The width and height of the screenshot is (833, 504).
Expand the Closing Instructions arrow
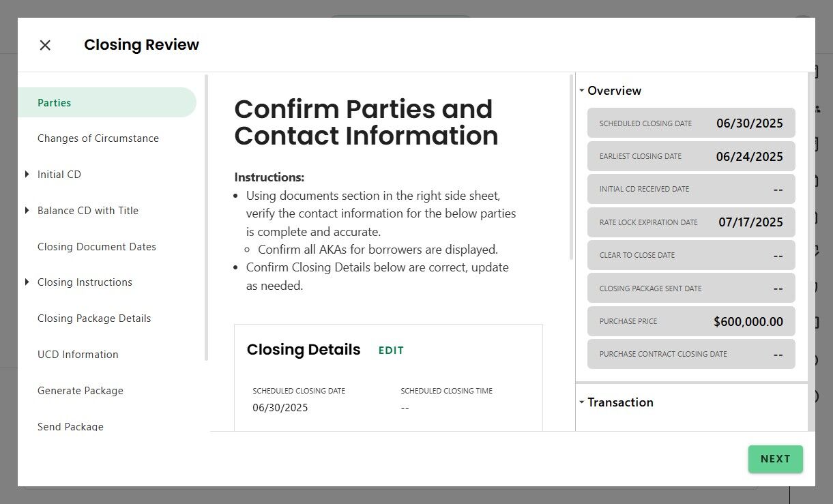(x=27, y=282)
